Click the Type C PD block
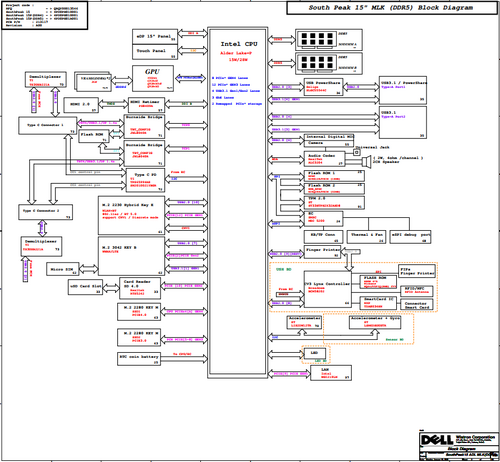This screenshot has height=462, width=500. (x=145, y=180)
